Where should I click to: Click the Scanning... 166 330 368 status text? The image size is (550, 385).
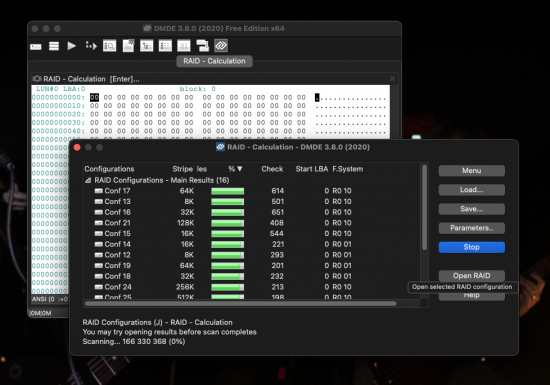coord(134,342)
